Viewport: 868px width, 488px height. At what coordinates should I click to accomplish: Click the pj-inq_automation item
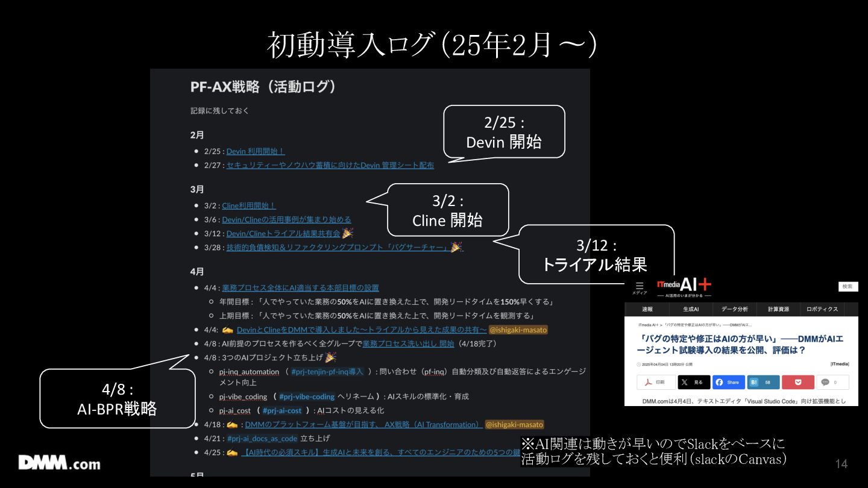pyautogui.click(x=249, y=372)
